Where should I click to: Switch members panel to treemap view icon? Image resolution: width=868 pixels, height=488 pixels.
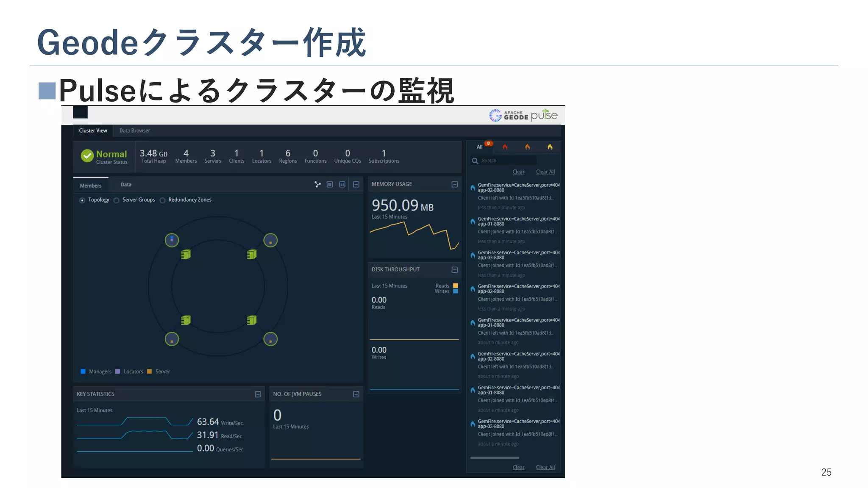tap(330, 184)
